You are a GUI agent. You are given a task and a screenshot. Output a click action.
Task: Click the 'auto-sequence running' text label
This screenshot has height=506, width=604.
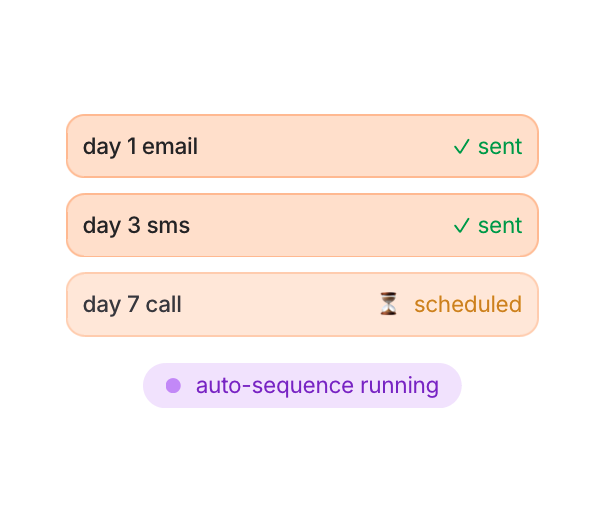pyautogui.click(x=317, y=386)
